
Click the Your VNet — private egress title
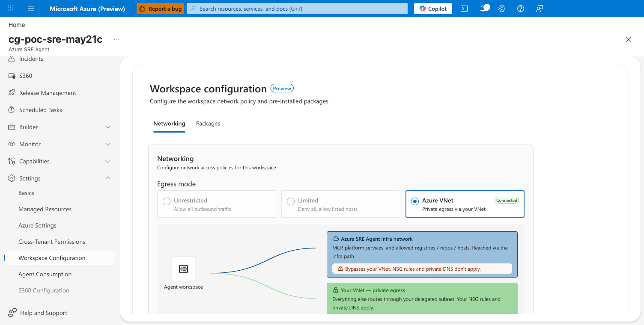click(373, 290)
